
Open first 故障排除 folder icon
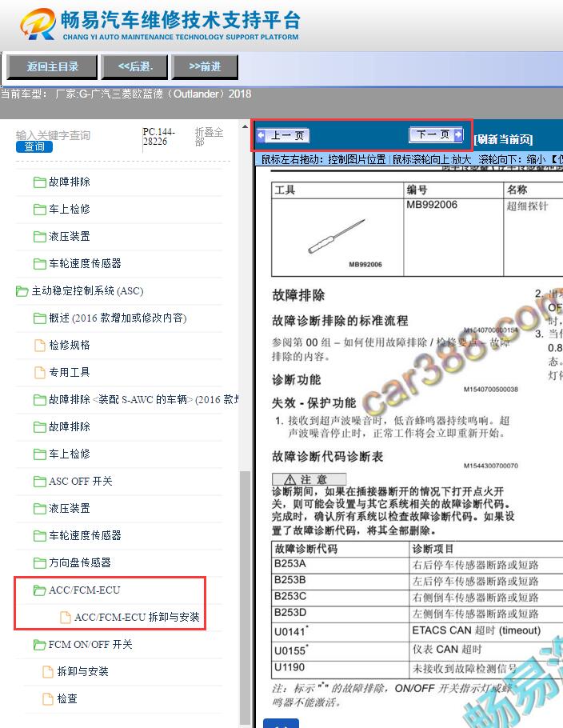(x=39, y=182)
